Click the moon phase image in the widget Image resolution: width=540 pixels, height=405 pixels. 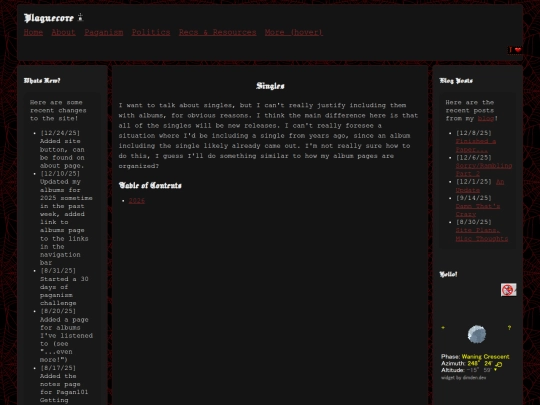pyautogui.click(x=477, y=334)
